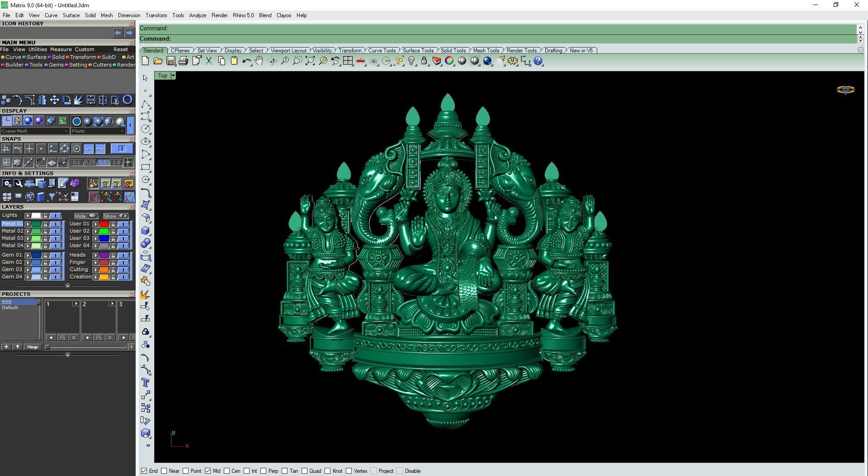Toggle the End osnap checkbox
868x476 pixels.
(x=144, y=471)
